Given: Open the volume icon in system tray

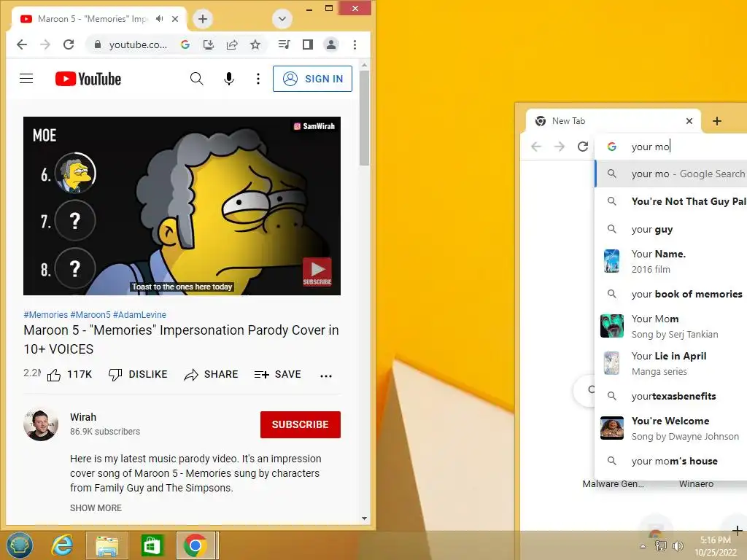Looking at the screenshot, I should (x=678, y=546).
